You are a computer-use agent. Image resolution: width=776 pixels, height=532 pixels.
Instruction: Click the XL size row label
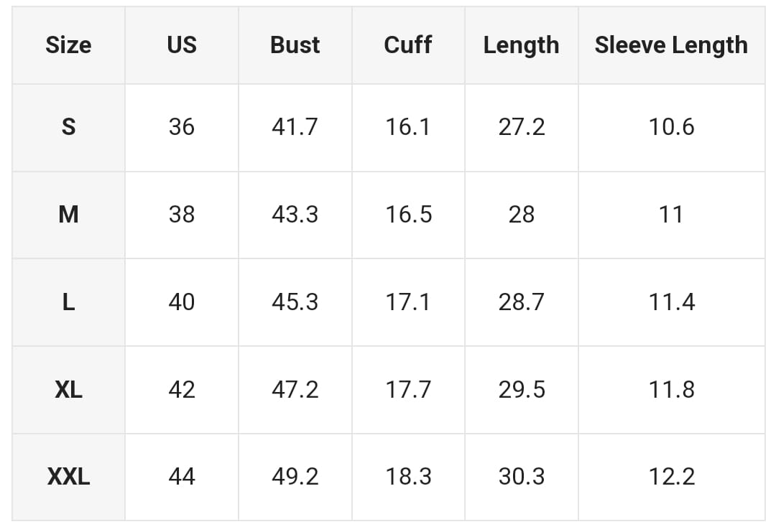[x=68, y=390]
